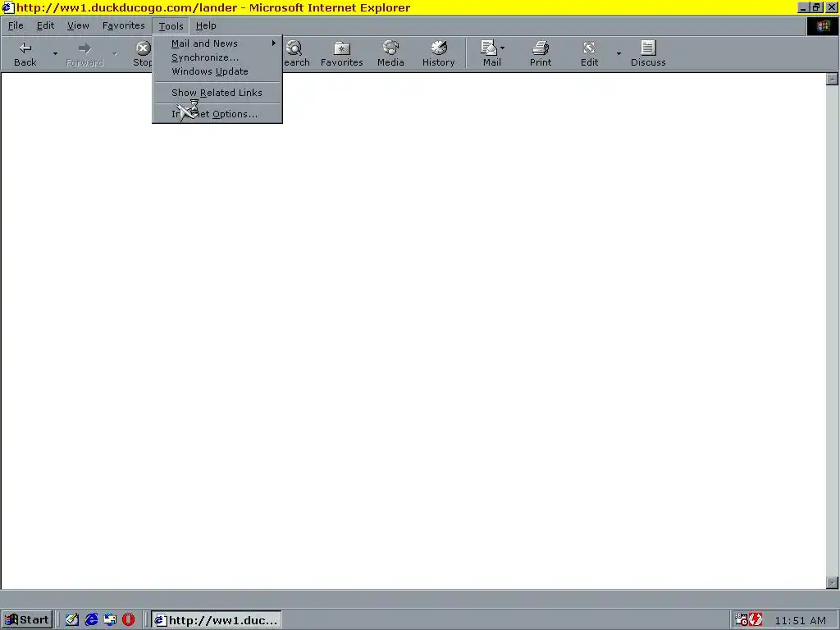Select the http://ww1.duc... taskbar button
This screenshot has width=840, height=630.
pos(216,620)
